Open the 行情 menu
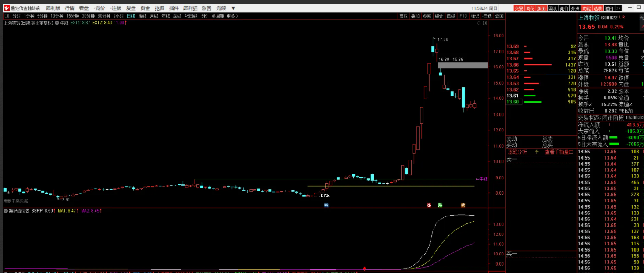This screenshot has width=644, height=273. click(x=69, y=8)
